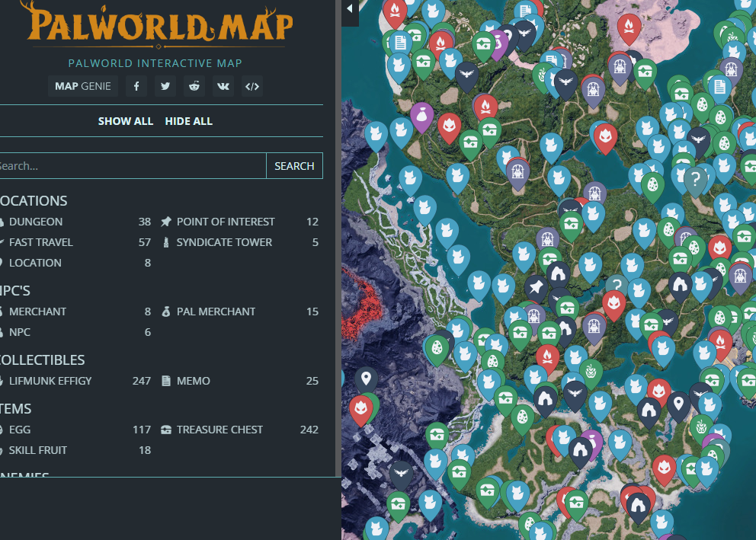The height and width of the screenshot is (540, 756).
Task: Click the Twitter share icon
Action: 165,86
